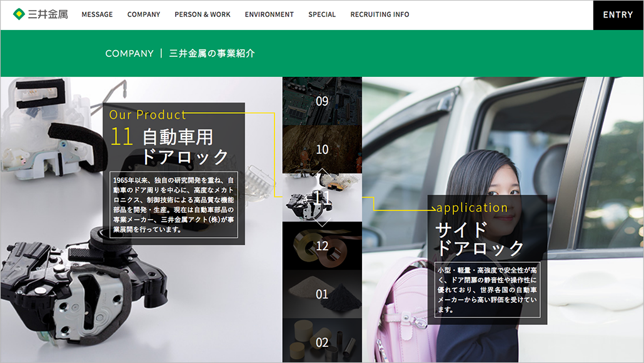
Task: Open the ENVIRONMENT menu item
Action: [269, 14]
